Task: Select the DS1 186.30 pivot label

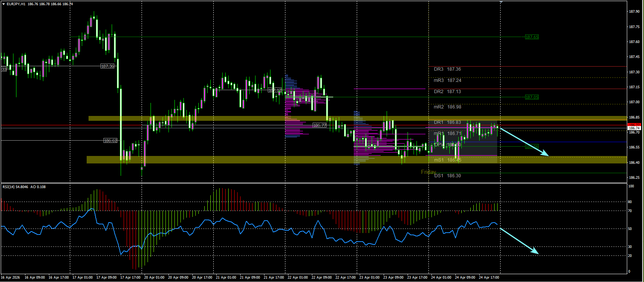Action: tap(447, 176)
